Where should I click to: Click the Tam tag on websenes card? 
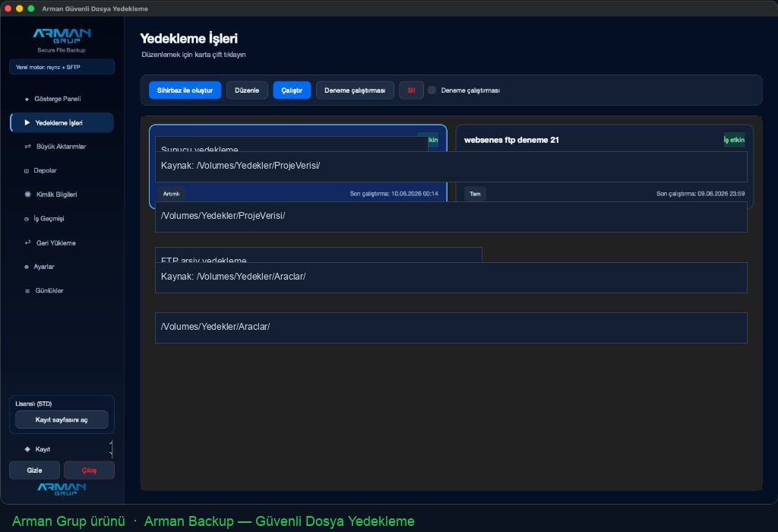point(475,194)
